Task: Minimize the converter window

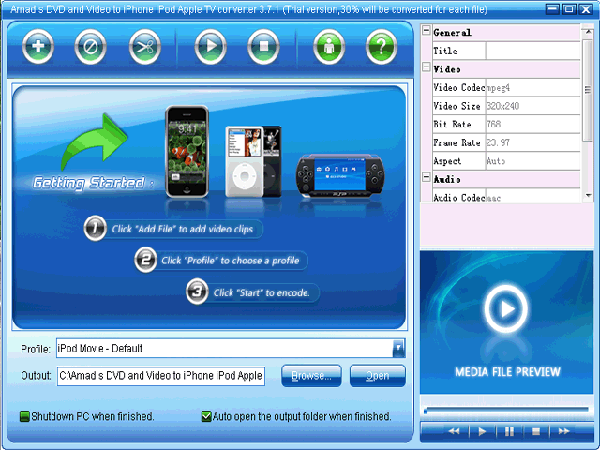Action: (552, 8)
